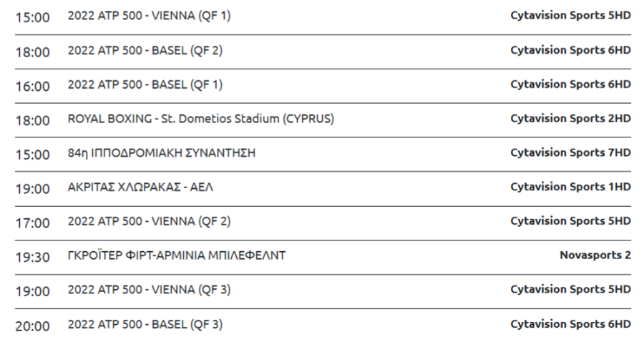This screenshot has height=342, width=644.
Task: Select ΓΚΡΟΪΤΕΡ ΦΙΡΤ-ΑΡΜΙΝΙΑ ΜΠΙΛΕΦΕΛΝΤ match
Action: pos(177,255)
